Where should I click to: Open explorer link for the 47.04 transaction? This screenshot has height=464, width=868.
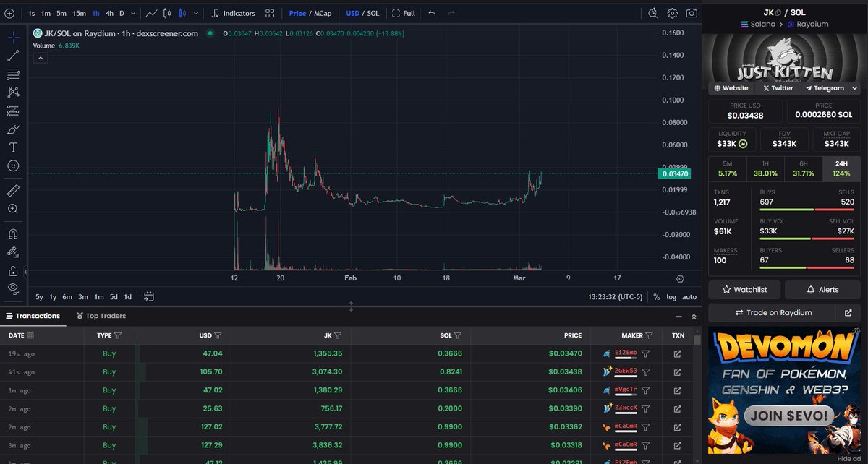[x=677, y=353]
